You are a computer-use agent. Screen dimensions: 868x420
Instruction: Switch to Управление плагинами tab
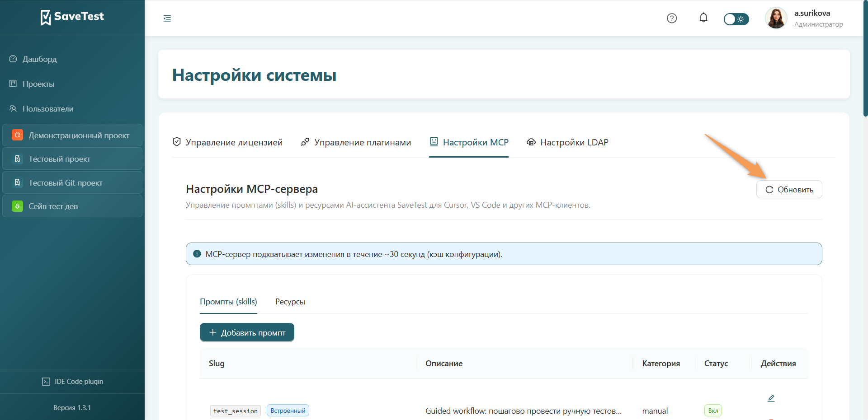pos(356,142)
